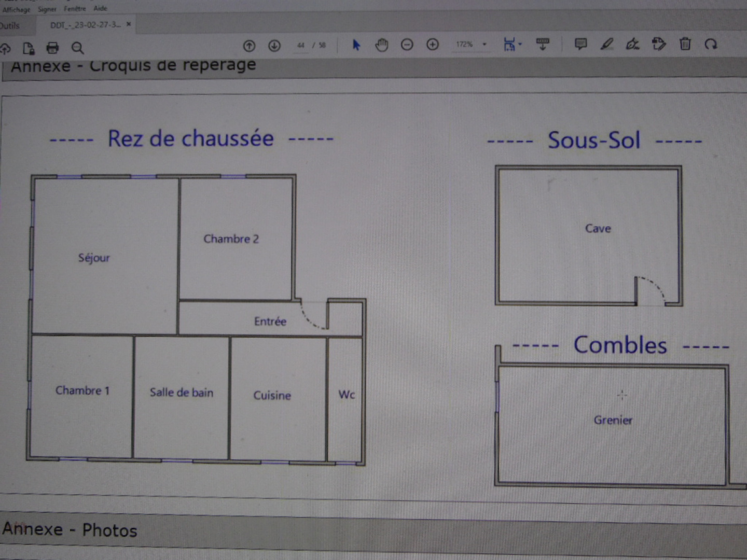Open the search magnifier tool
The height and width of the screenshot is (560, 747).
pyautogui.click(x=77, y=48)
